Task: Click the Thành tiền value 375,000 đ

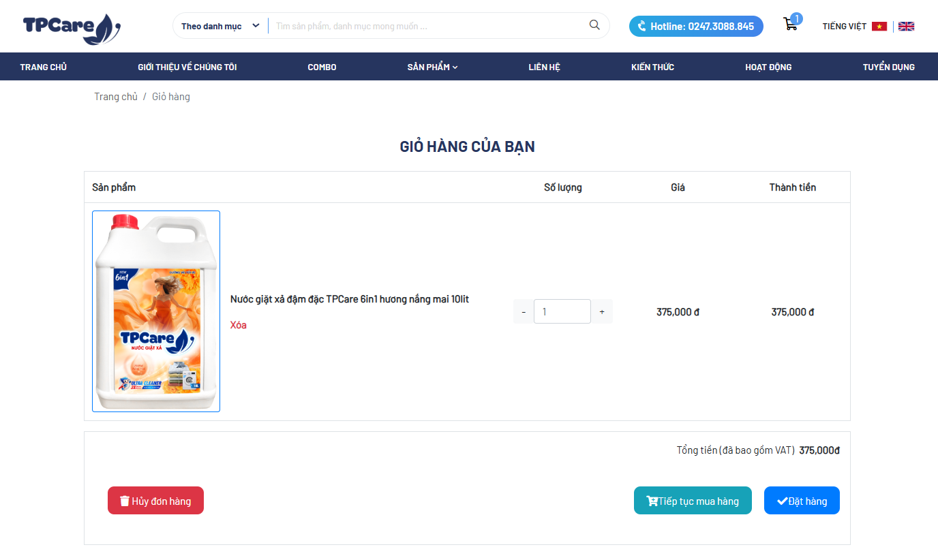Action: pyautogui.click(x=793, y=312)
